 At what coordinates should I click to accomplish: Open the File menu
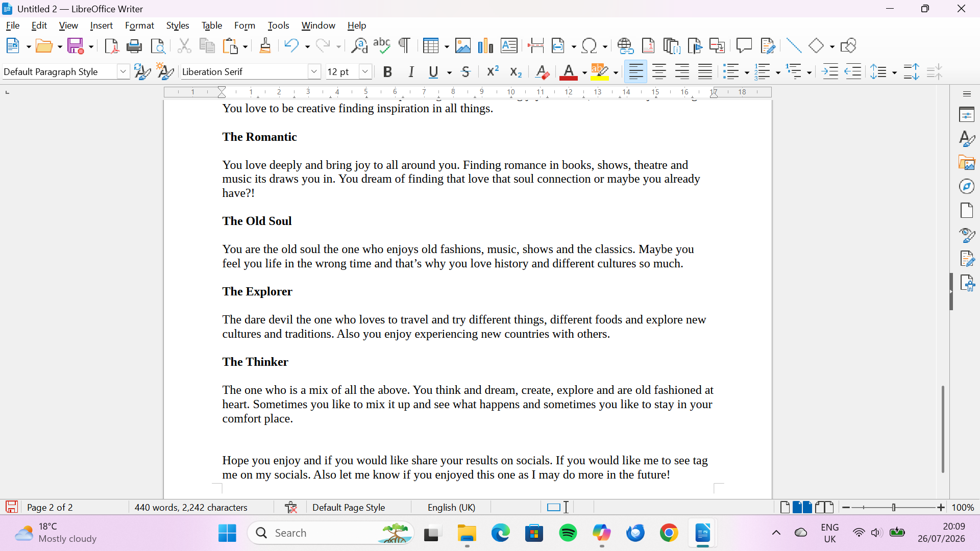pos(13,26)
